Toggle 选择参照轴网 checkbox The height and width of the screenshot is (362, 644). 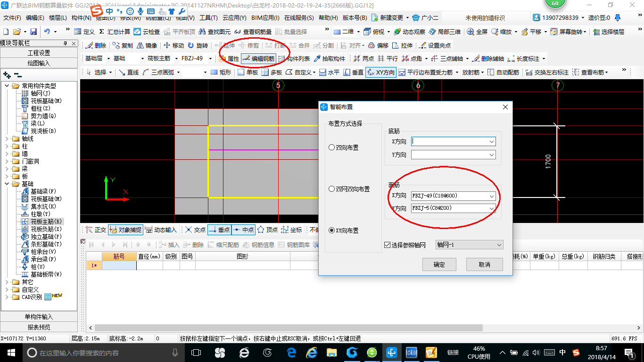click(388, 245)
